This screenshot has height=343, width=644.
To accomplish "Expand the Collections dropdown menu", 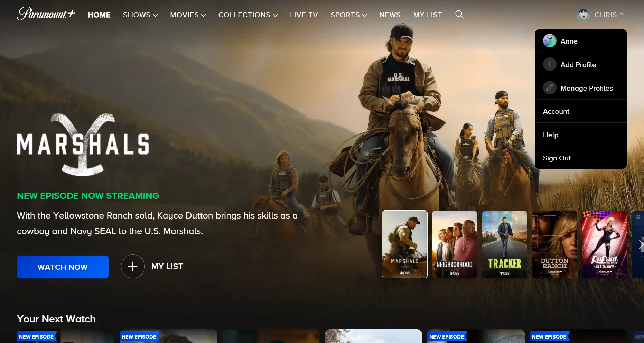I will pyautogui.click(x=248, y=15).
